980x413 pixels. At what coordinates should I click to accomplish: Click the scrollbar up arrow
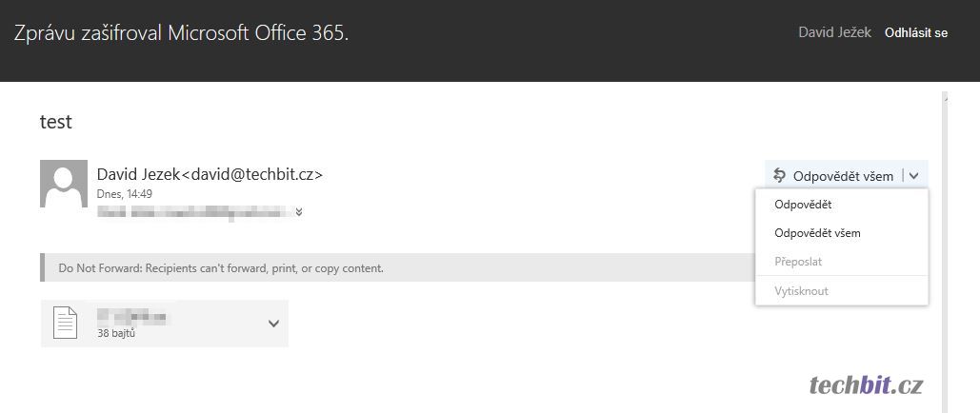[944, 97]
